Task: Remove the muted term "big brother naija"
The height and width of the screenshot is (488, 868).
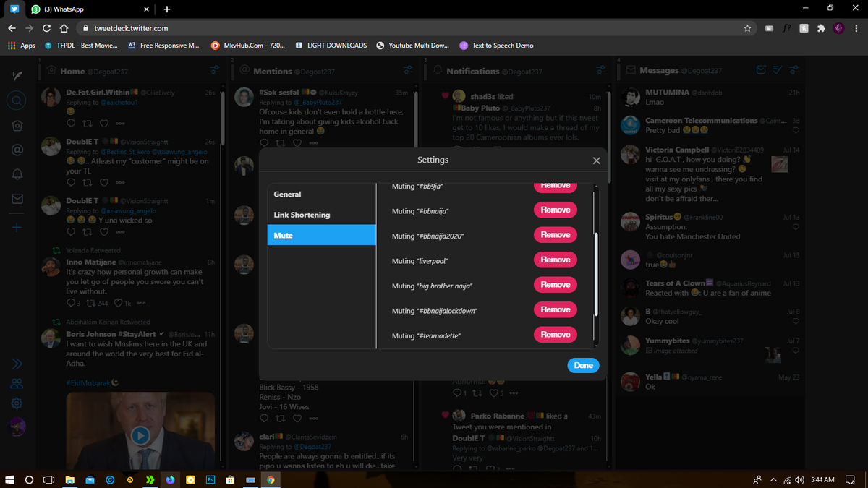Action: [556, 285]
